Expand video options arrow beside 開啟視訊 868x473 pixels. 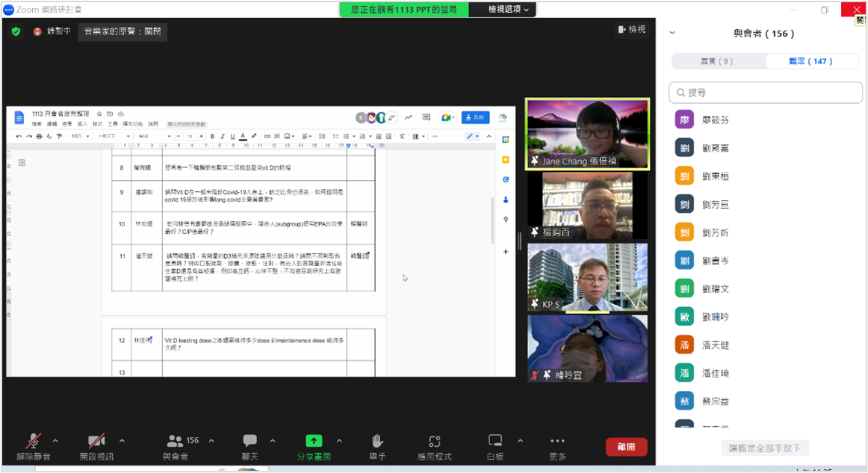pyautogui.click(x=122, y=441)
